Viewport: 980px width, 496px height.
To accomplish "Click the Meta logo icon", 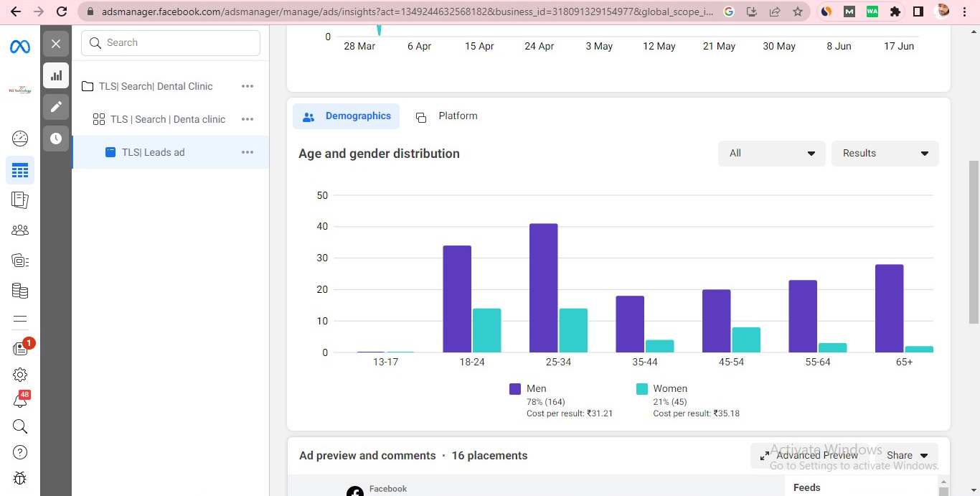I will [20, 47].
